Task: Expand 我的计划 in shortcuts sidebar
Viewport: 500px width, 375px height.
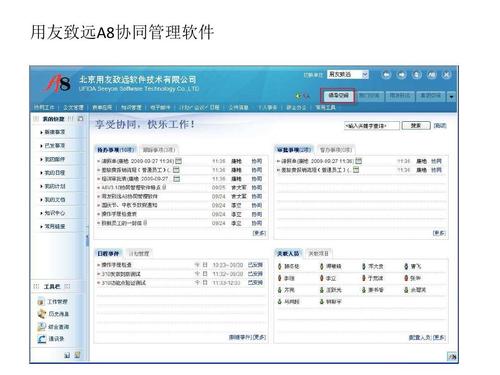Action: tap(53, 186)
